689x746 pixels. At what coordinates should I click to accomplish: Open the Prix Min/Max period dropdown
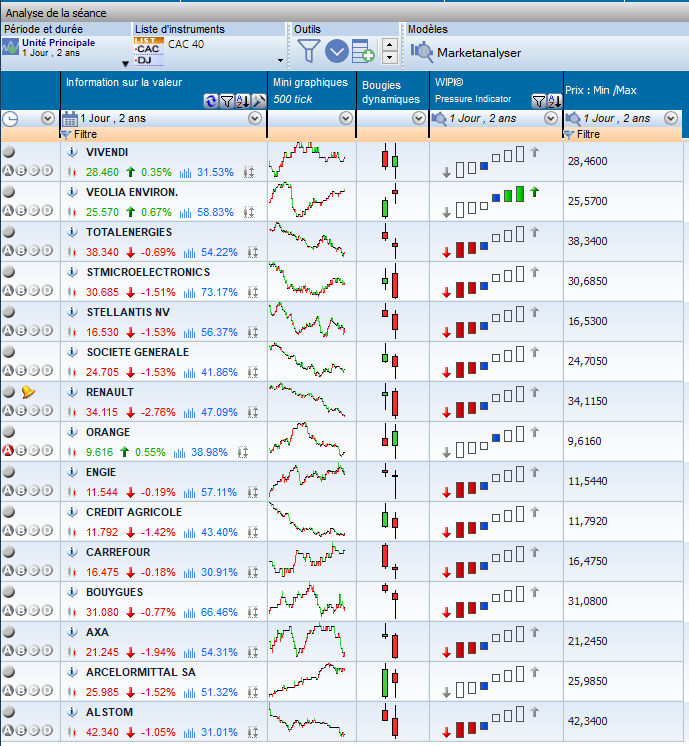click(x=671, y=118)
